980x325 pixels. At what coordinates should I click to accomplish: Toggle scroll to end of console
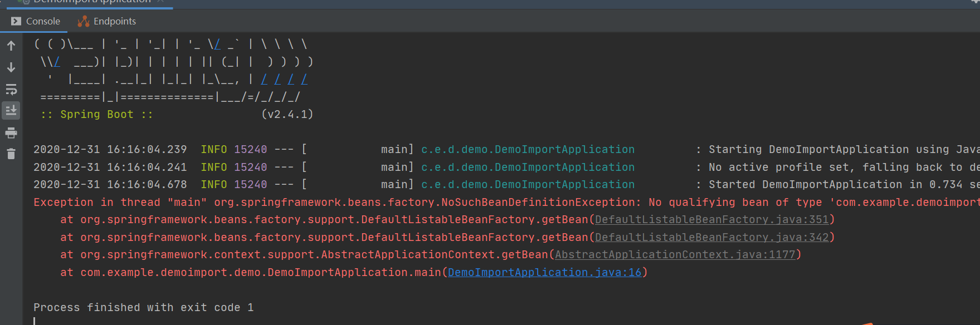point(11,110)
